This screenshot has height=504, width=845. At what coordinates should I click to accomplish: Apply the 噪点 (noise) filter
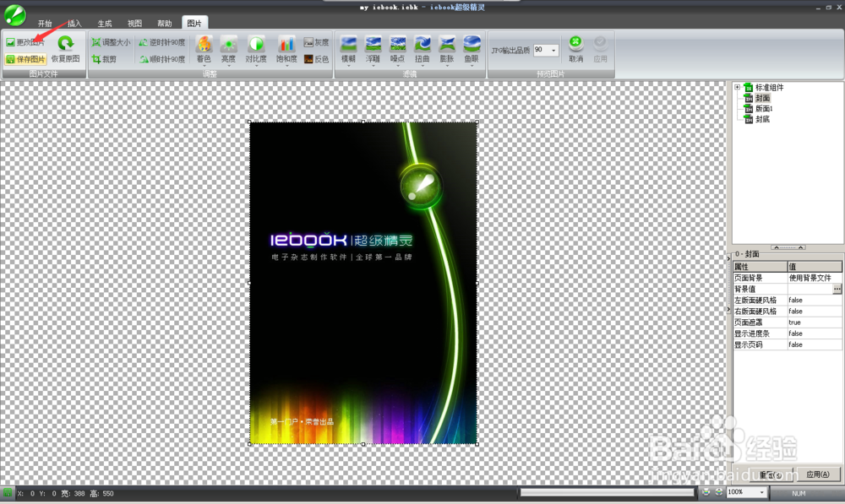(x=398, y=50)
